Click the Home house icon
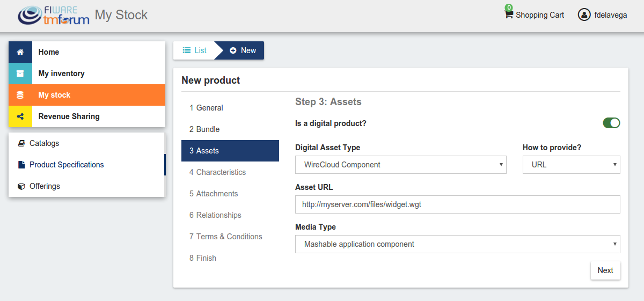Screen dimensions: 644x301 click(x=20, y=52)
